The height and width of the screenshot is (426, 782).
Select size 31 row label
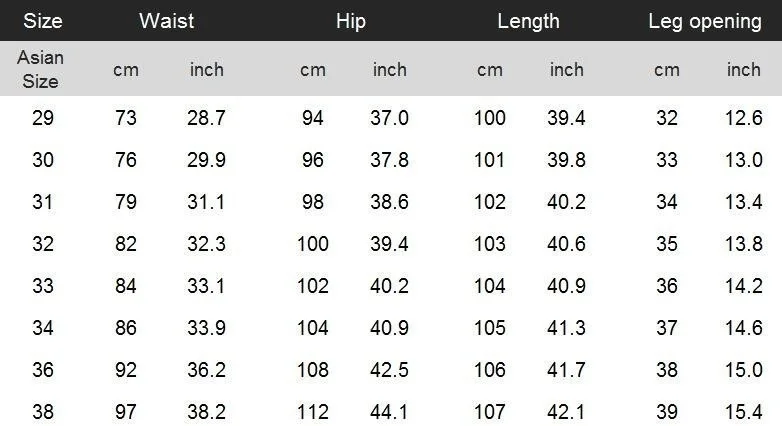coord(43,202)
